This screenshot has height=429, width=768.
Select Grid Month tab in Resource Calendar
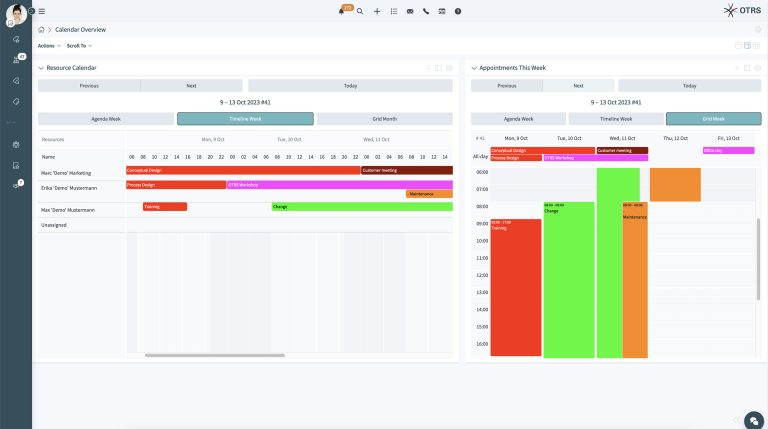[x=384, y=118]
